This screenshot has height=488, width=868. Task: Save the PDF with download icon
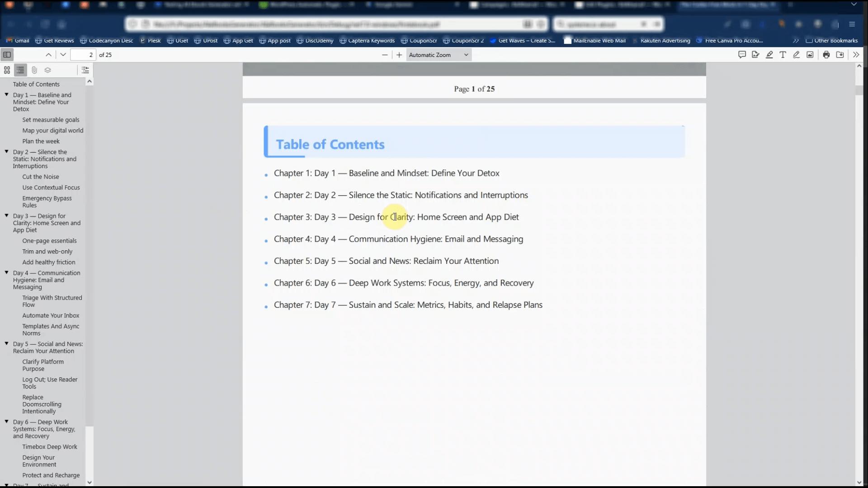(840, 55)
